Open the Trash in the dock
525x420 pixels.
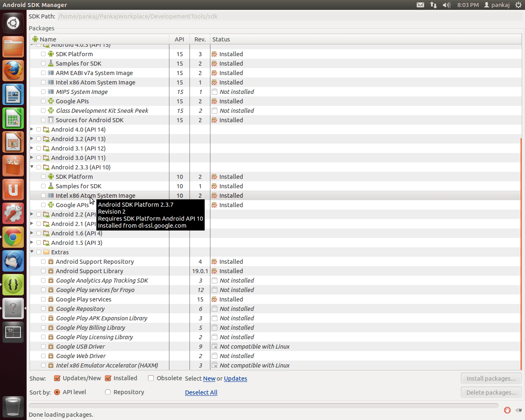13,406
